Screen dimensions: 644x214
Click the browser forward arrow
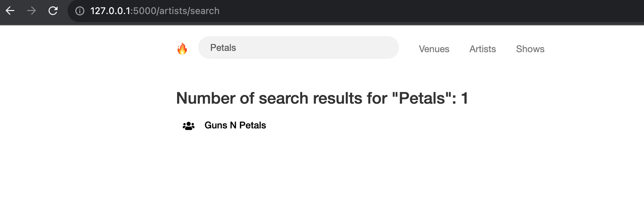pos(31,11)
